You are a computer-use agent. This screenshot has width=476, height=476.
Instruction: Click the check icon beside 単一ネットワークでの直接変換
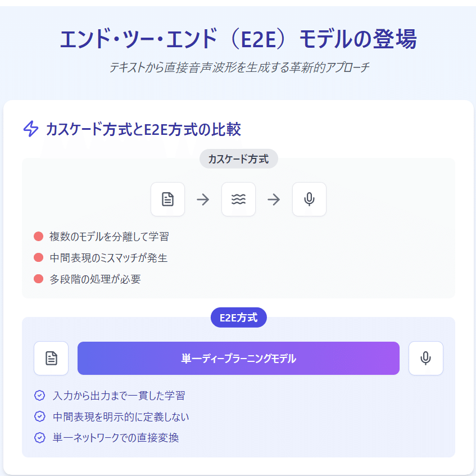coord(40,437)
